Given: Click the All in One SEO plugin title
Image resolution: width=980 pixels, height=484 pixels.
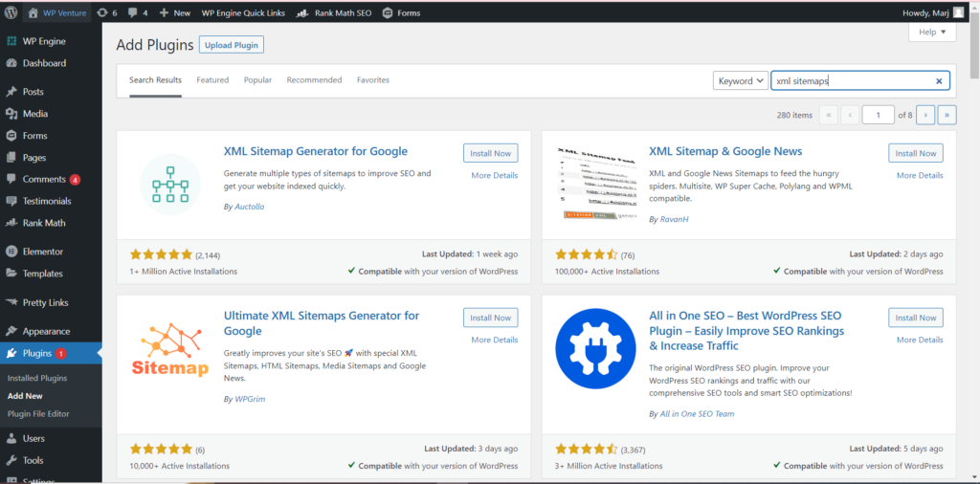Looking at the screenshot, I should [746, 330].
